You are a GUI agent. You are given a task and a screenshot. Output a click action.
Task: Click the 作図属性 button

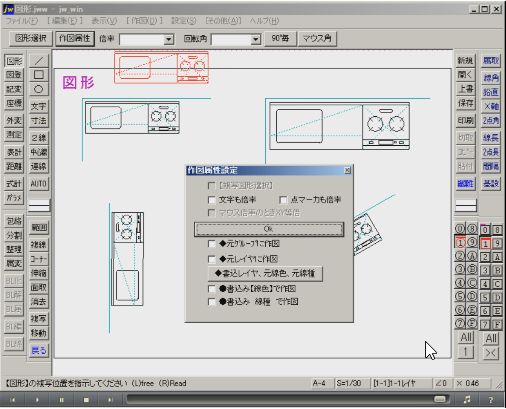(x=75, y=38)
